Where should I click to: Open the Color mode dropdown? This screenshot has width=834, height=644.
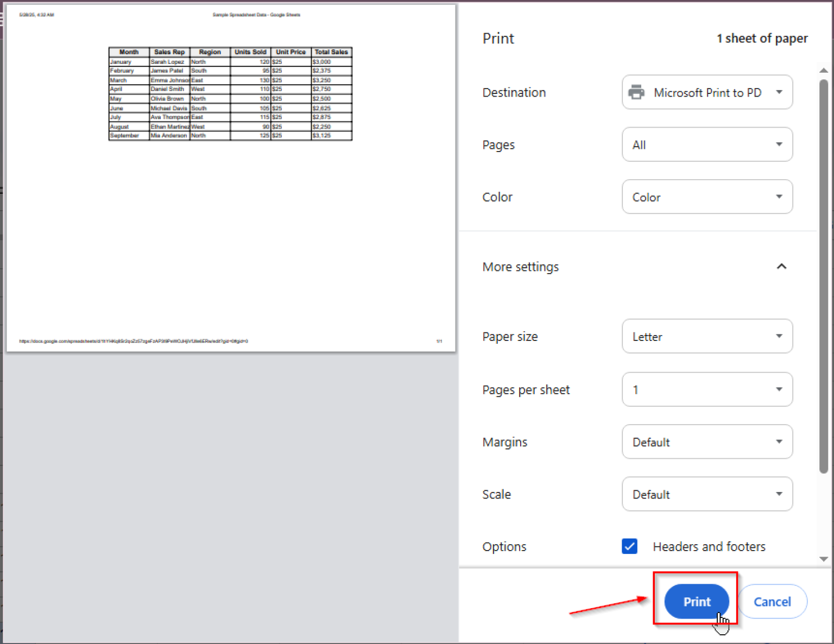point(706,197)
